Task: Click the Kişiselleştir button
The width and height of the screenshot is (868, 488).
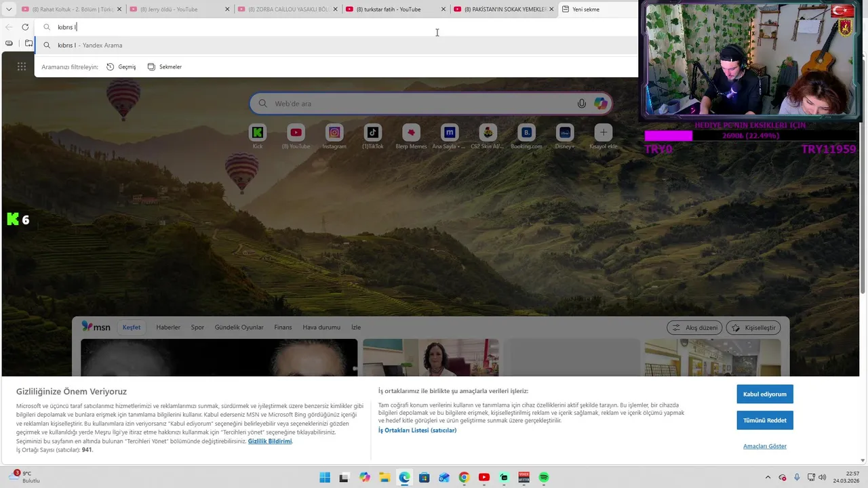Action: click(753, 327)
